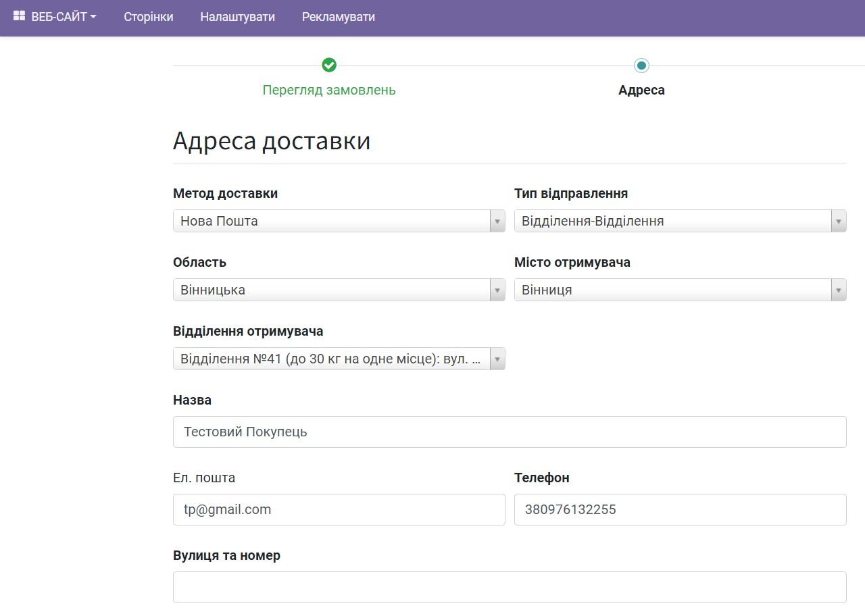Click the Тип відправлення label
865x616 pixels.
point(571,193)
